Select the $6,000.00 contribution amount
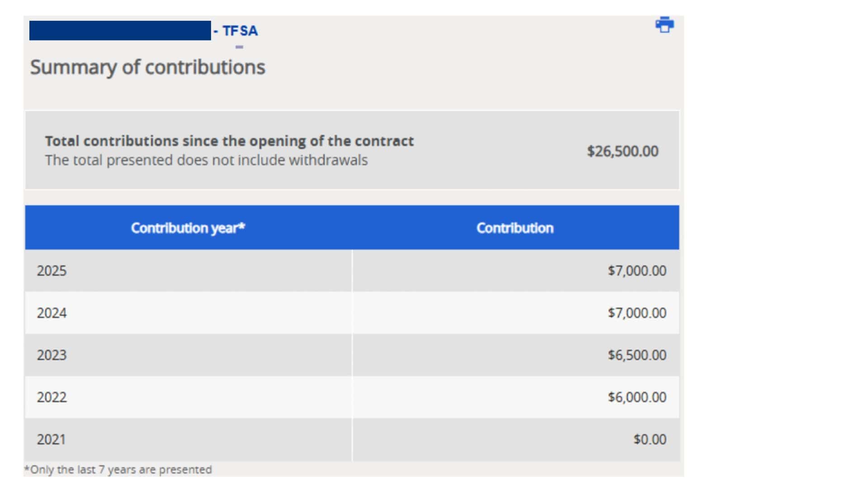868x488 pixels. (637, 397)
